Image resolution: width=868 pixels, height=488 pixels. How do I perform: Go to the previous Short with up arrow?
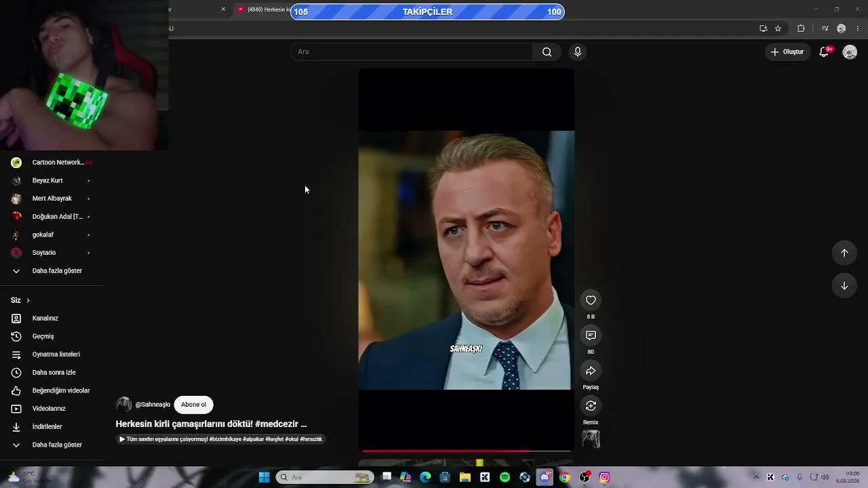[x=844, y=253]
